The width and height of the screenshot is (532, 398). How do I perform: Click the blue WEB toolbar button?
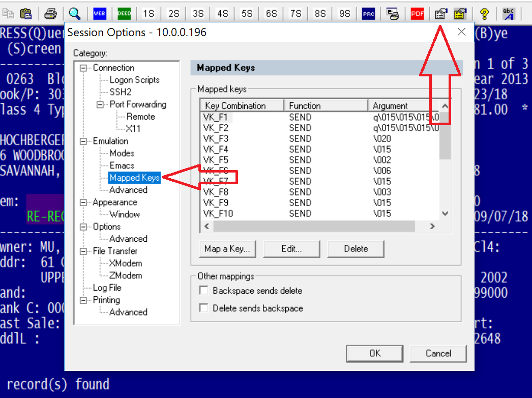click(99, 14)
